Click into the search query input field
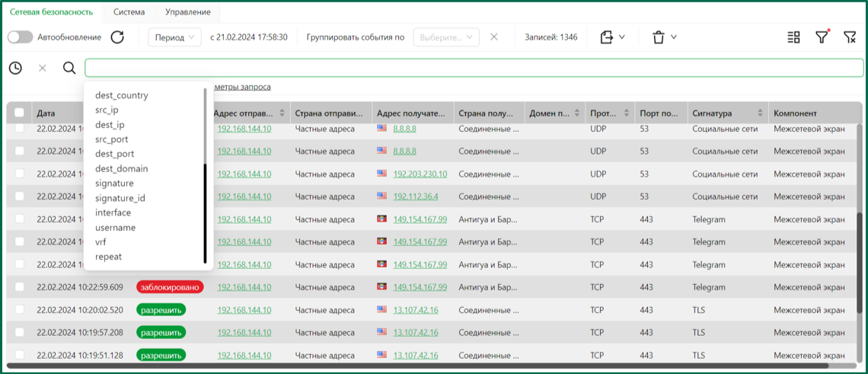Viewport: 868px width, 374px height. (x=472, y=68)
